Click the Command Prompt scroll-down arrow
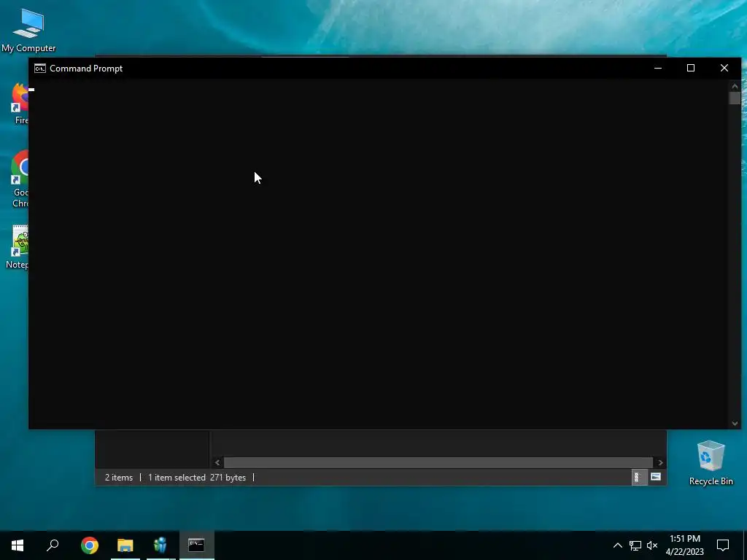 point(735,424)
